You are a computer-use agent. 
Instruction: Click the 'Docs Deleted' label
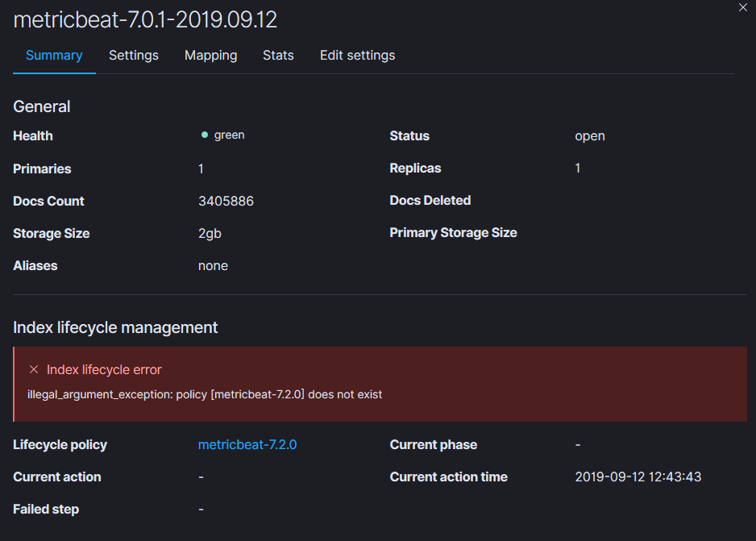point(430,201)
